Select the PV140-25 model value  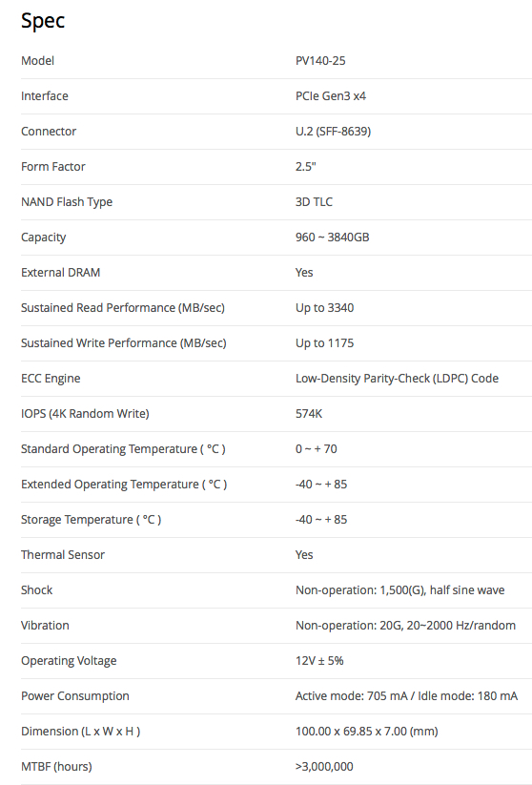tap(320, 61)
